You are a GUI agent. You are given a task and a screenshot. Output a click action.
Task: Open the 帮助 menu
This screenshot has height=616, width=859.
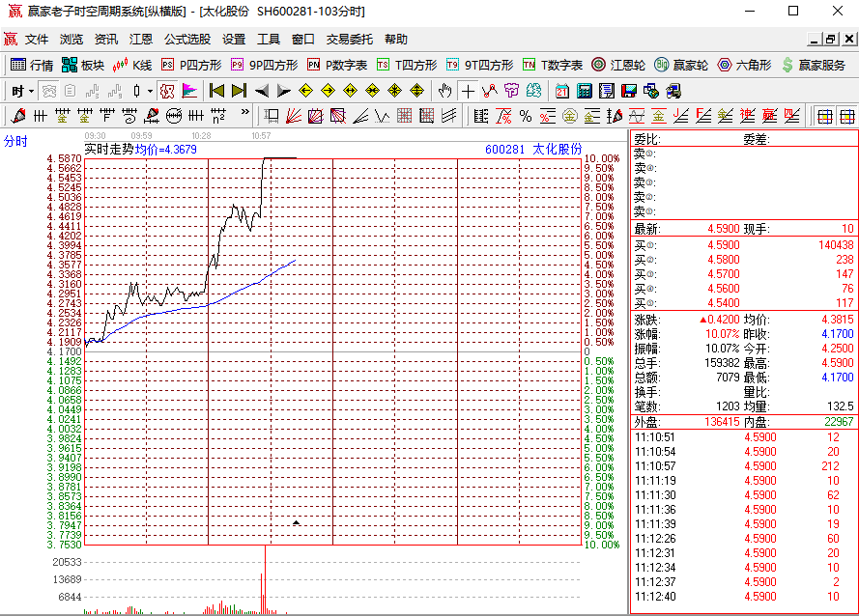(396, 40)
